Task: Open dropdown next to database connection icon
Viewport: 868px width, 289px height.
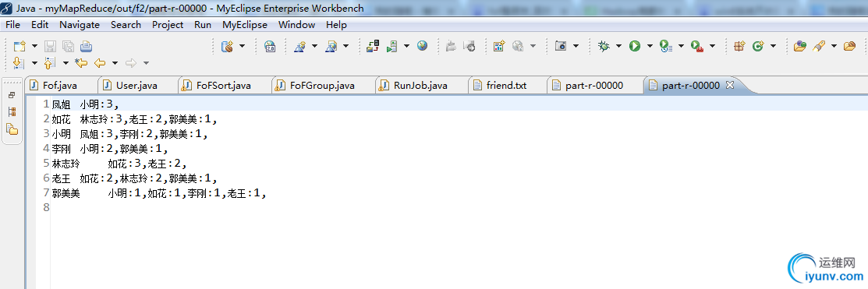Action: (x=242, y=47)
